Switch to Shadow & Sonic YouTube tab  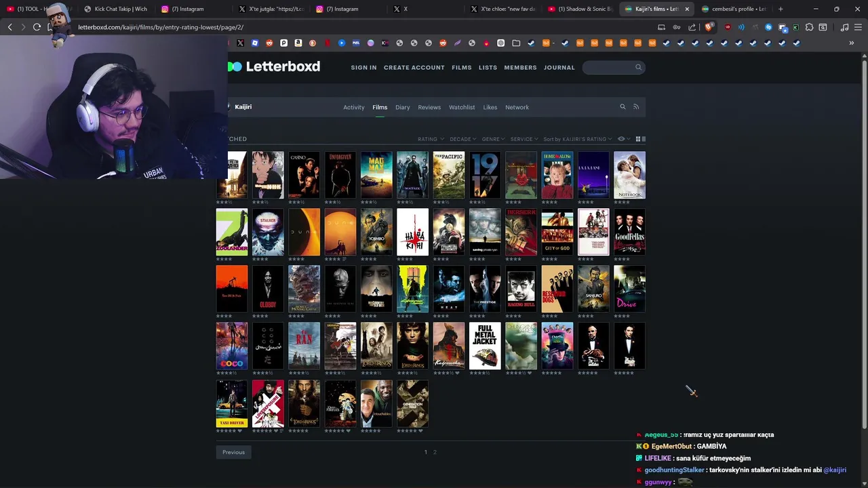[x=581, y=9]
